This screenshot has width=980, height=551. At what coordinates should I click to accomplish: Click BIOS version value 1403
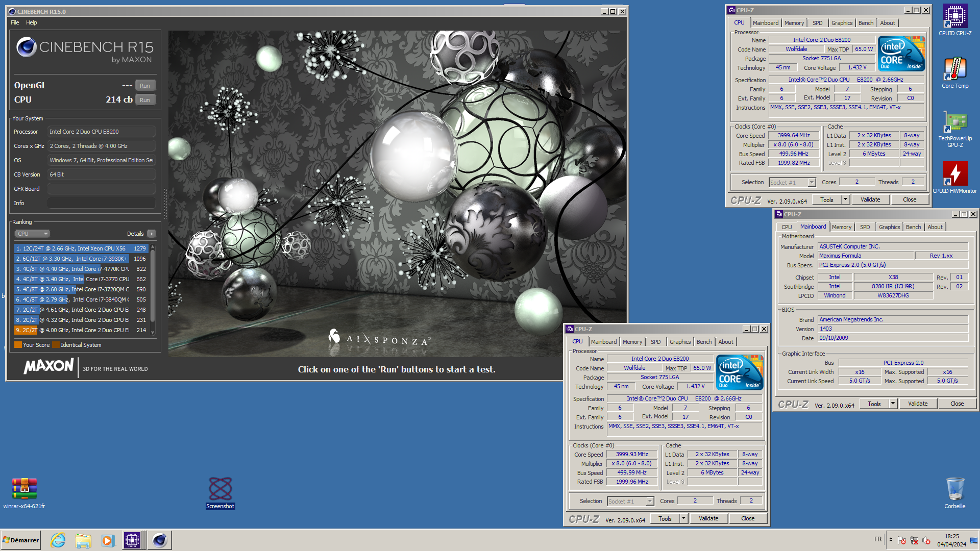pyautogui.click(x=893, y=329)
